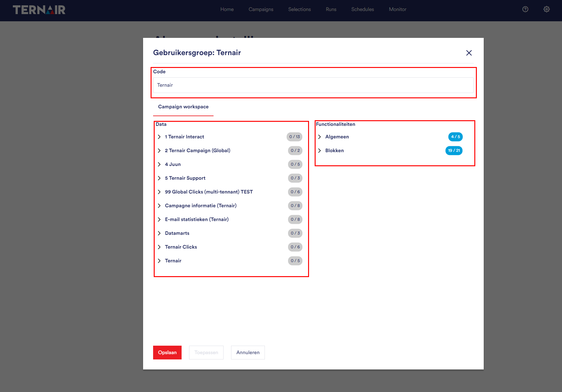Select the 1 Ternair Interact label
This screenshot has height=392, width=562.
pyautogui.click(x=184, y=137)
